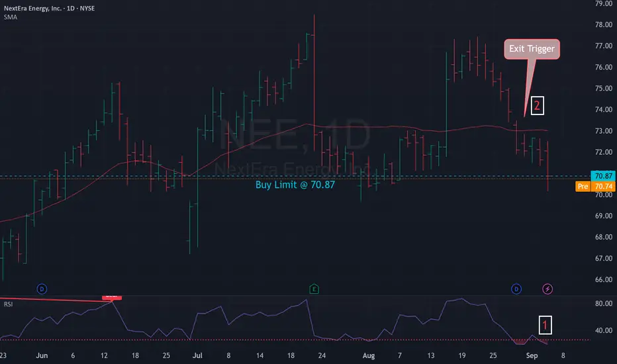
Task: Click the 72.00 price axis label
Action: click(604, 152)
